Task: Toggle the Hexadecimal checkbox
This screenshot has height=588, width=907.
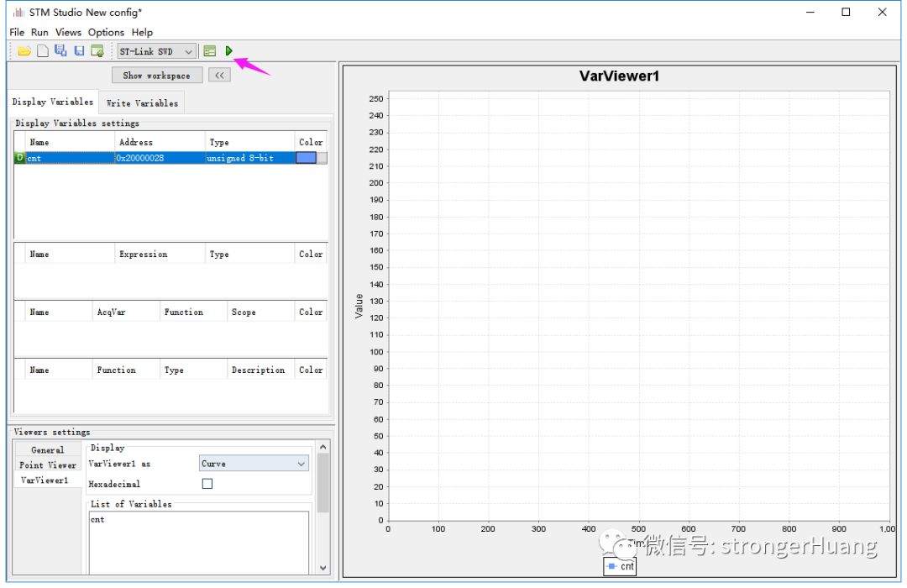Action: (207, 484)
